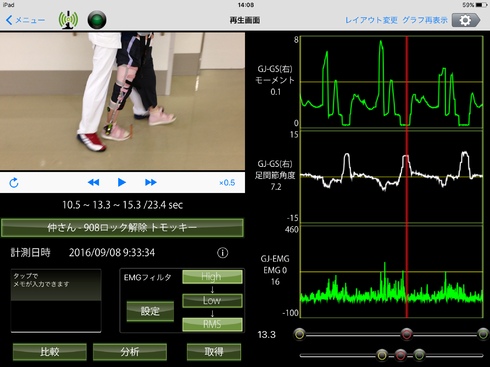Toggle the RMS EMG filter
This screenshot has width=490, height=367.
click(x=212, y=324)
